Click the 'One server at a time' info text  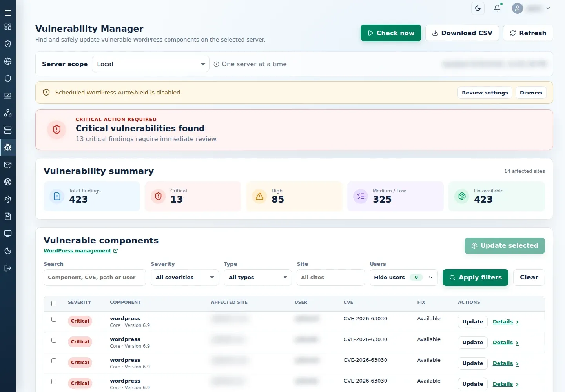coord(254,64)
